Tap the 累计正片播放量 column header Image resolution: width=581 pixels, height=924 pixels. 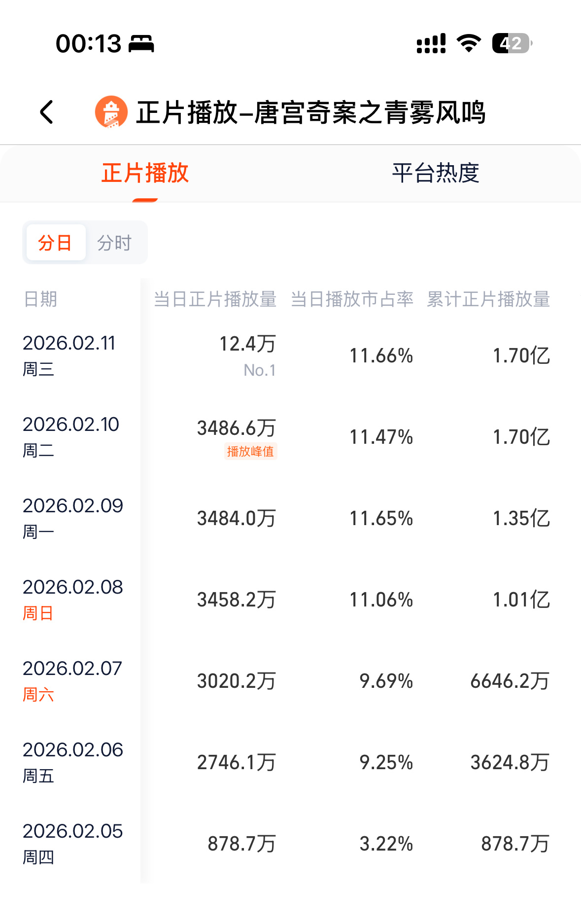(488, 299)
